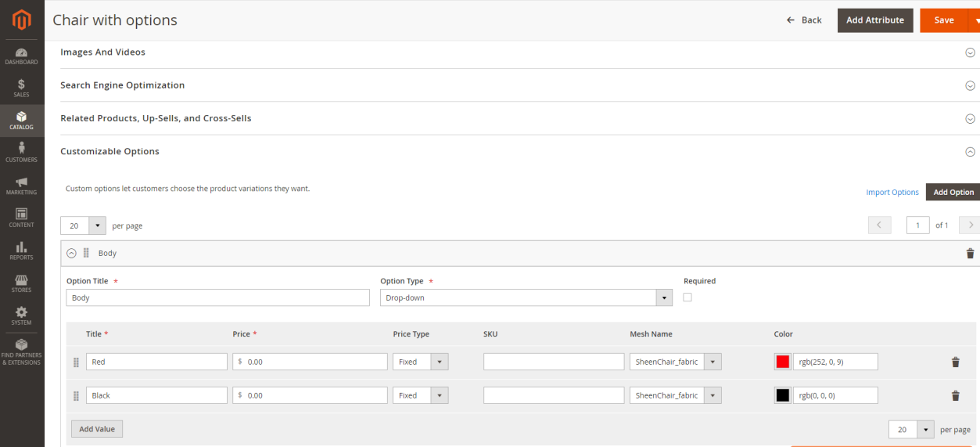
Task: Click the drag handle of Black row
Action: [x=76, y=396]
